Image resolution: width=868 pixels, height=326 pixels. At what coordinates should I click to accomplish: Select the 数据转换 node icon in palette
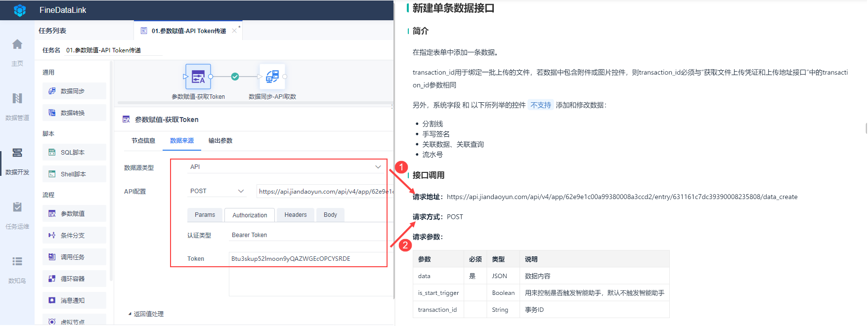pos(52,113)
